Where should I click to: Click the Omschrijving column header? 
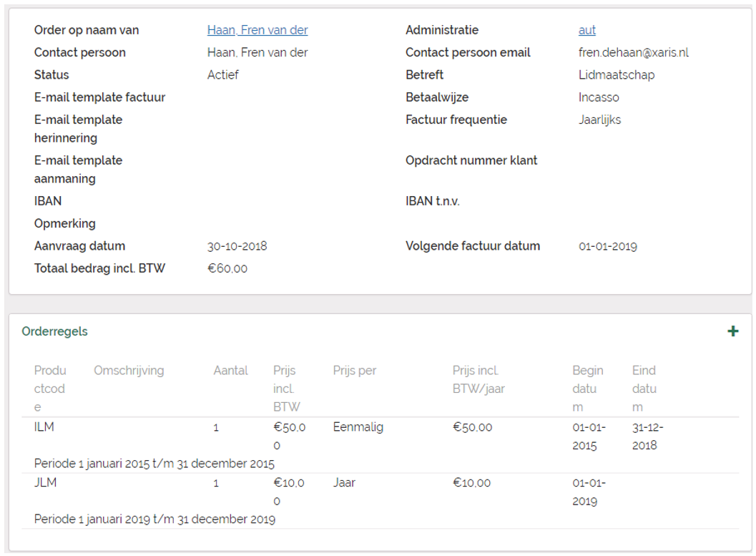pyautogui.click(x=129, y=371)
